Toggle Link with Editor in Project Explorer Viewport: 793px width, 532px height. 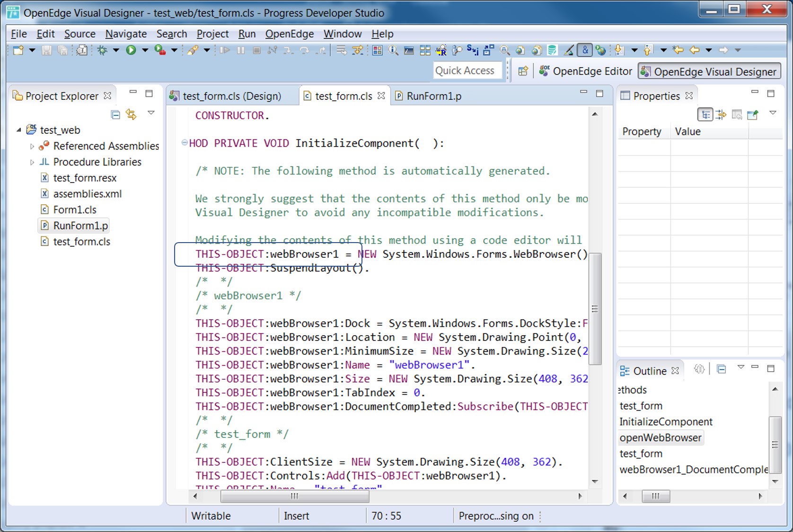131,114
